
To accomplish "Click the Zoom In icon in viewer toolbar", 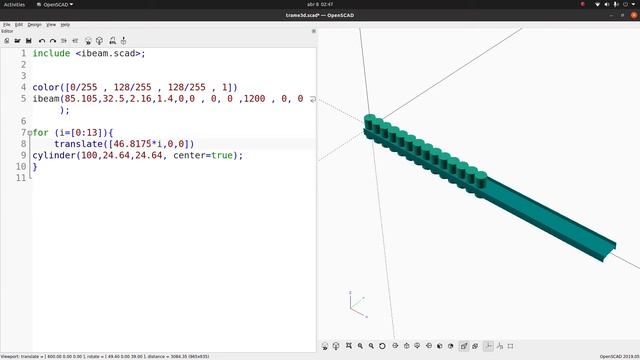I will coord(360,346).
